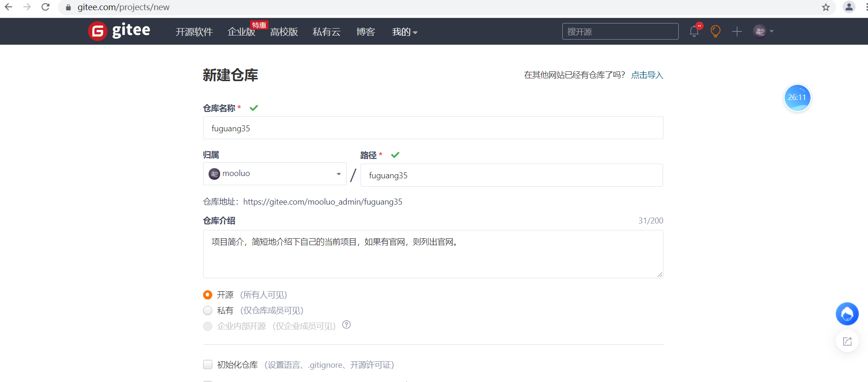Go to 开源软件
Viewport: 868px width, 382px height.
click(194, 32)
